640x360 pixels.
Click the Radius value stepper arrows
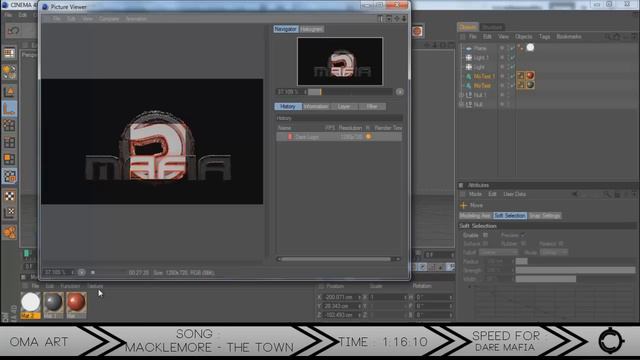[512, 261]
